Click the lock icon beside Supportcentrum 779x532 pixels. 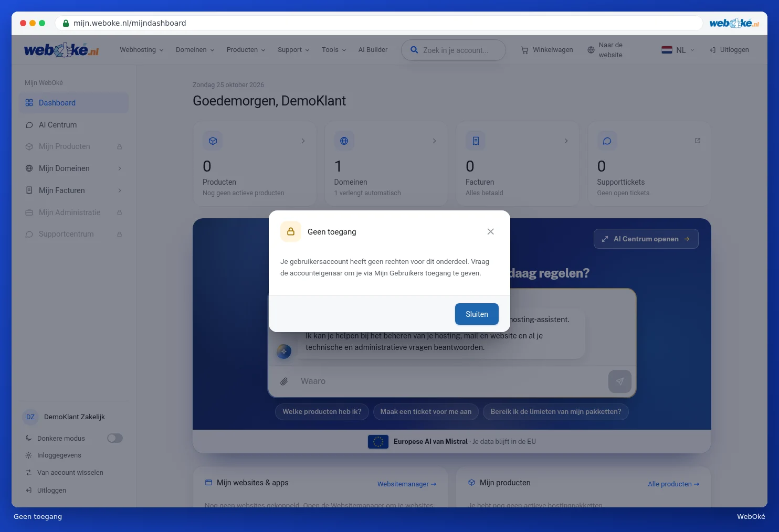[119, 235]
